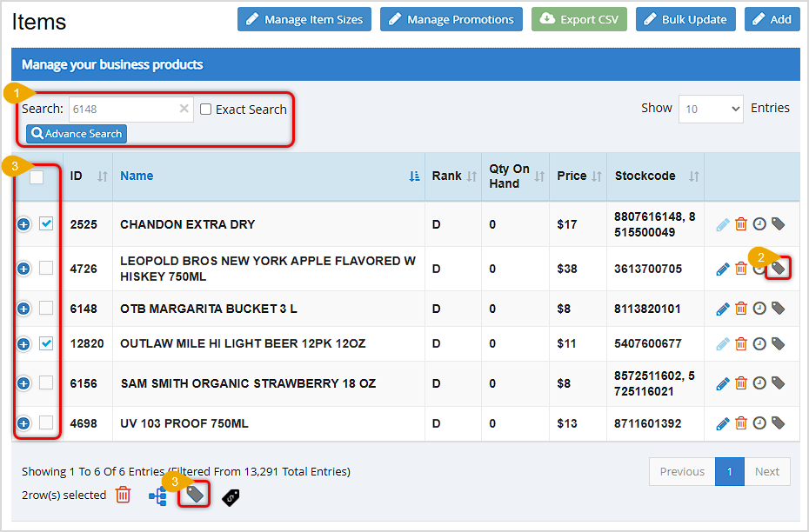Go to the Next page of results
This screenshot has height=532, width=809.
coord(767,471)
